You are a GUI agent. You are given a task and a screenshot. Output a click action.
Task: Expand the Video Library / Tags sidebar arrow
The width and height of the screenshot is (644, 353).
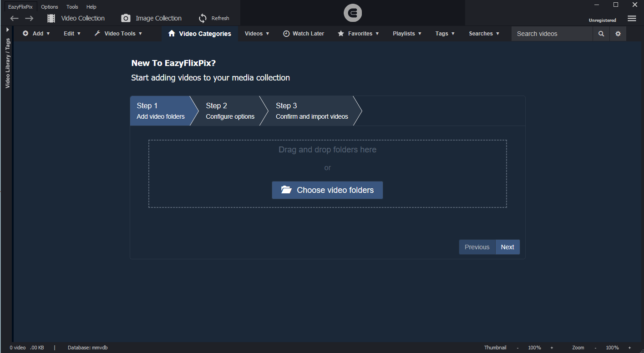click(x=8, y=30)
